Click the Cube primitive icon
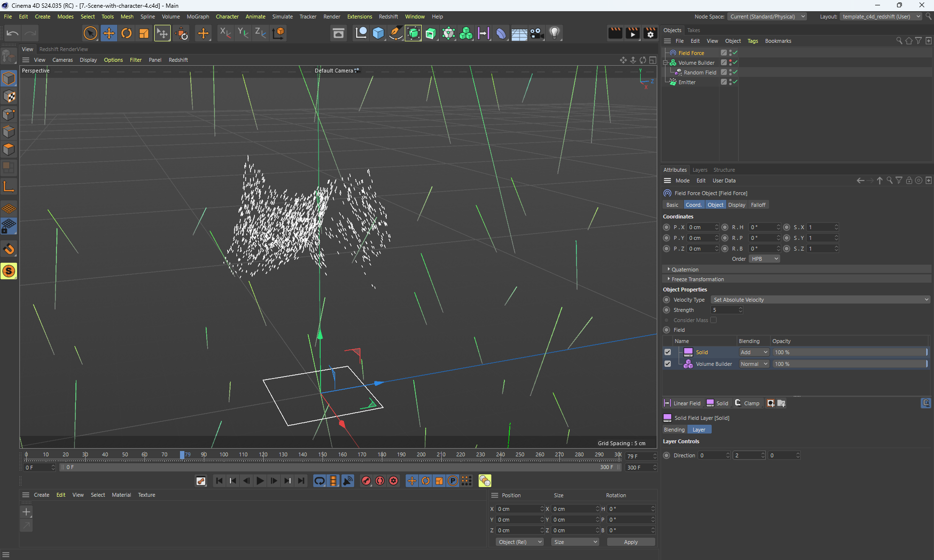This screenshot has width=934, height=560. 378,33
